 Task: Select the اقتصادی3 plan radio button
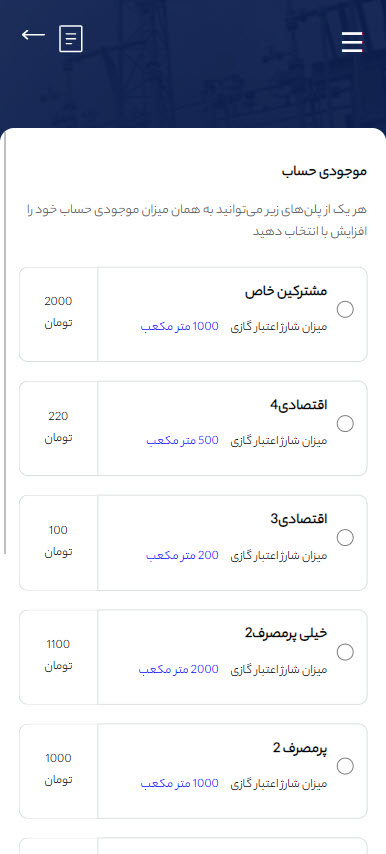(345, 538)
